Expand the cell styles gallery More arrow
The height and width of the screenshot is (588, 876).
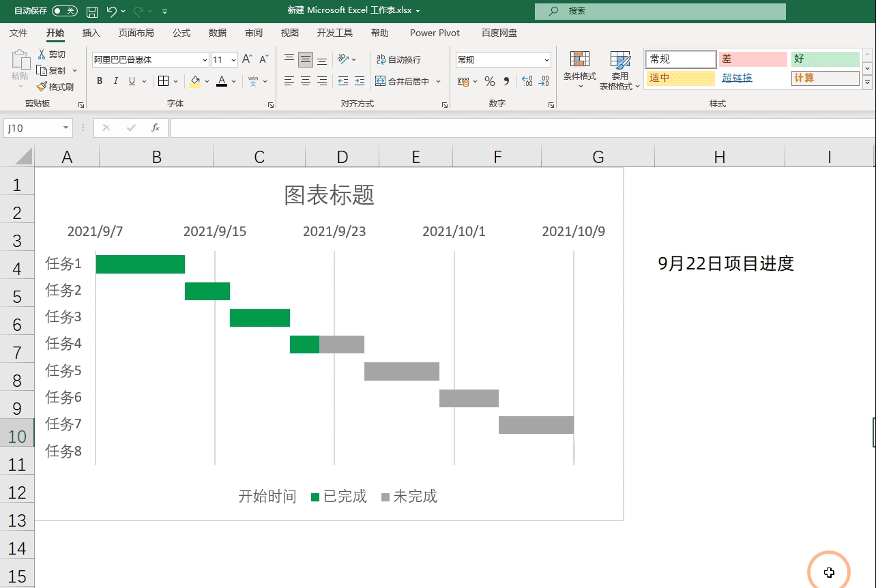868,83
